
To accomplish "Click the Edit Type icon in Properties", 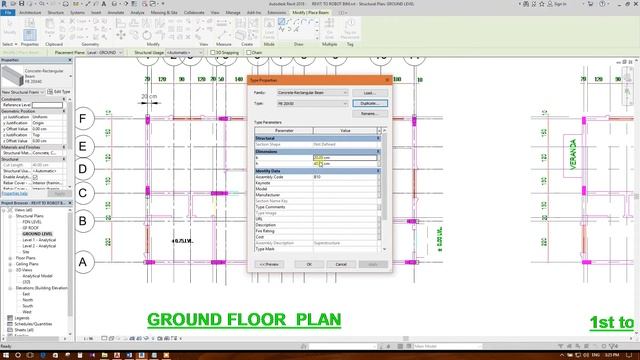I will click(x=50, y=92).
